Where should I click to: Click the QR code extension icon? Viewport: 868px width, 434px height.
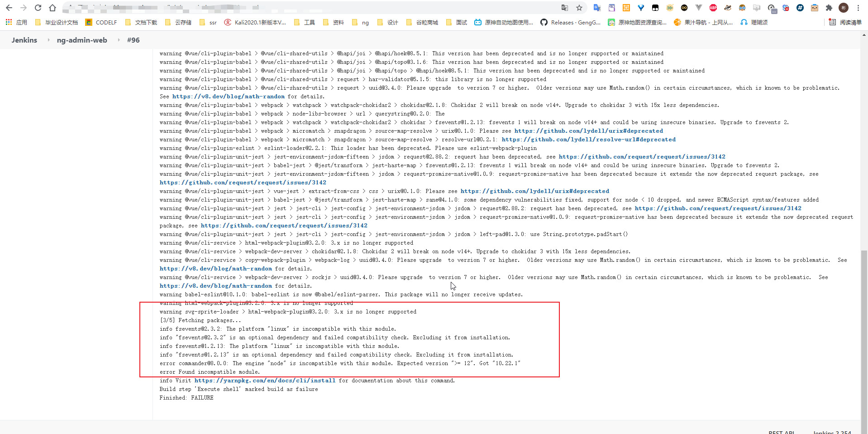click(626, 8)
